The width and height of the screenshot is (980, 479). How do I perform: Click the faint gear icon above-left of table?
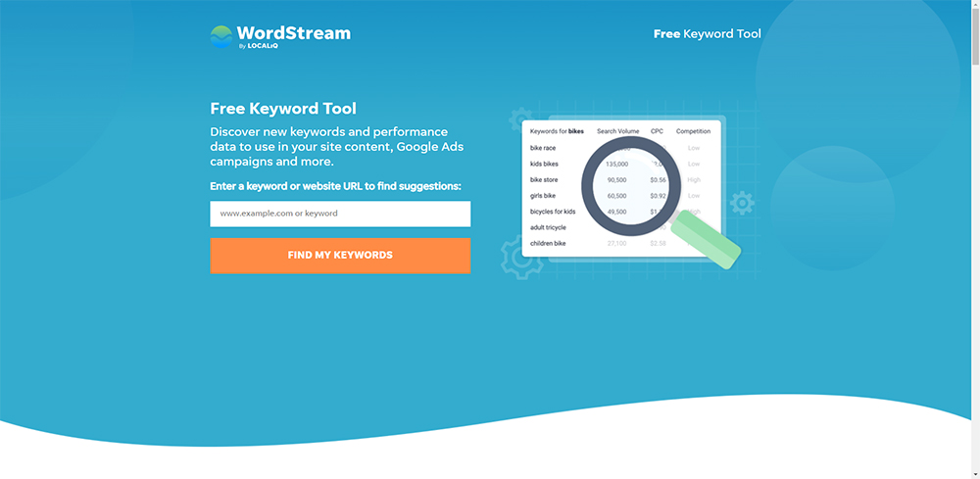(x=518, y=120)
